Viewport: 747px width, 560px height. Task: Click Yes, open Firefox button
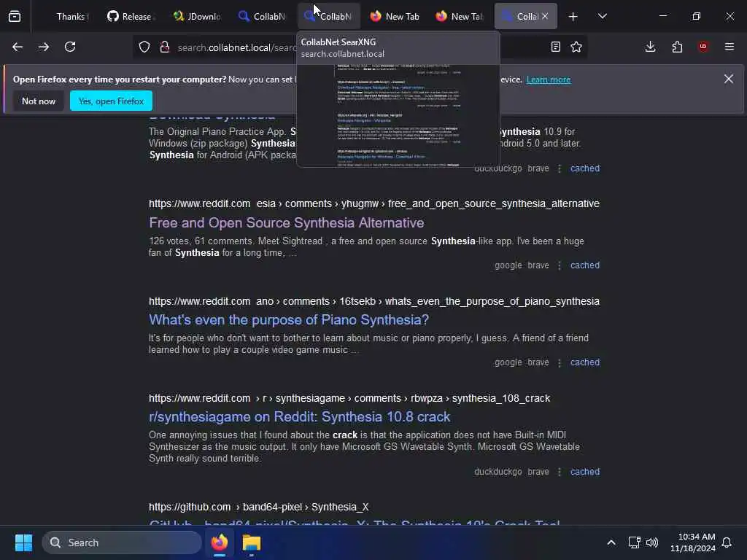[x=111, y=101]
